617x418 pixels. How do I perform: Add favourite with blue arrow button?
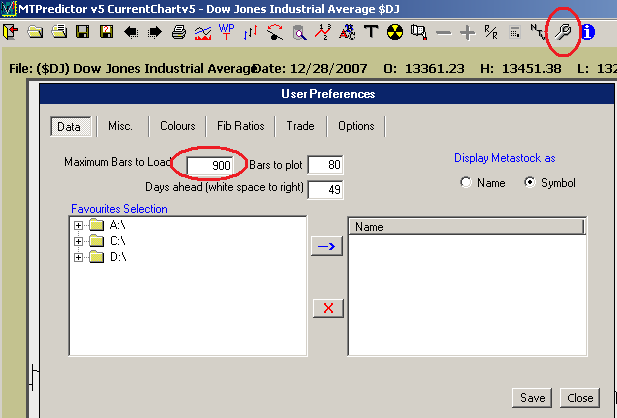pos(327,246)
